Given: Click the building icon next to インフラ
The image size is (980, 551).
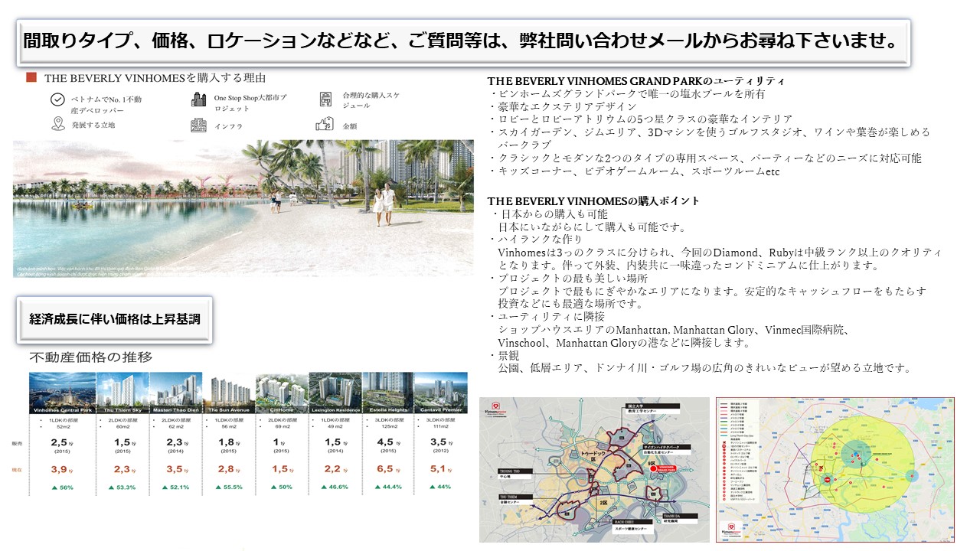Looking at the screenshot, I should point(199,125).
